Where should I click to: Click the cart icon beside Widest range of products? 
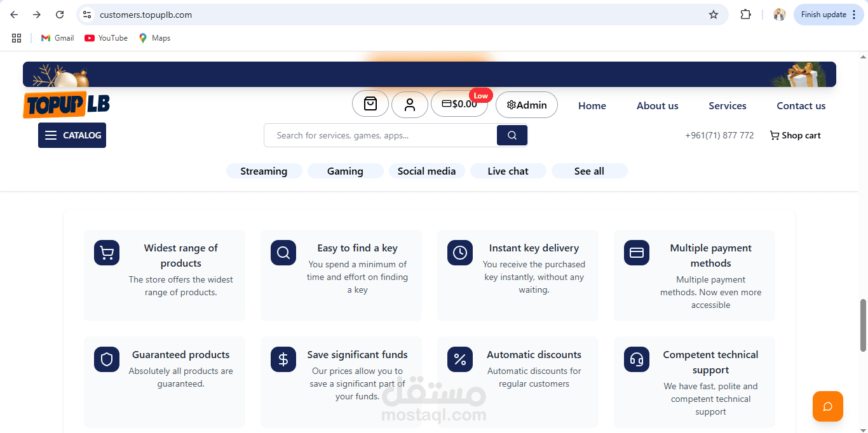pos(107,253)
